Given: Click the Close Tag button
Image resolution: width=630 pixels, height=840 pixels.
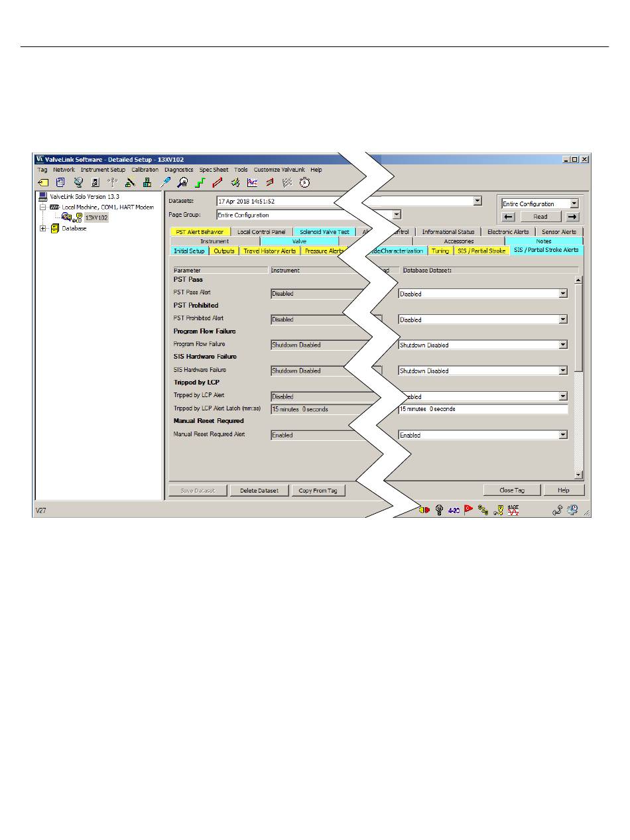Looking at the screenshot, I should (512, 491).
